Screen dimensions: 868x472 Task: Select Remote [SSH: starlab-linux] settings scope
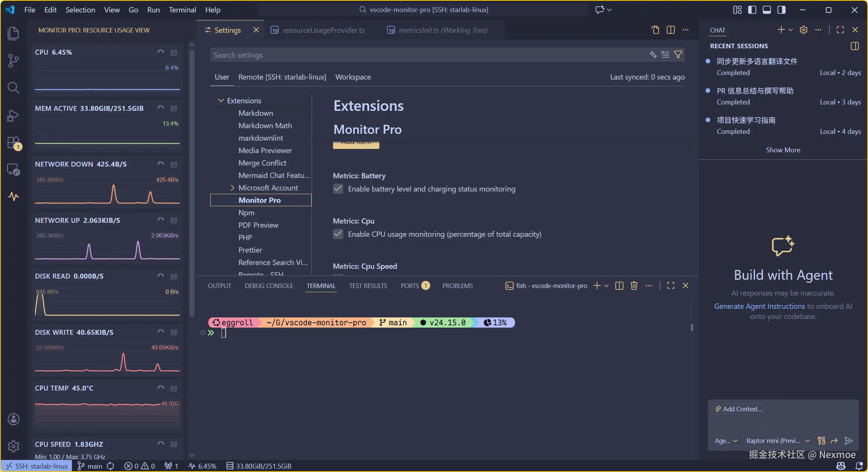(x=282, y=77)
